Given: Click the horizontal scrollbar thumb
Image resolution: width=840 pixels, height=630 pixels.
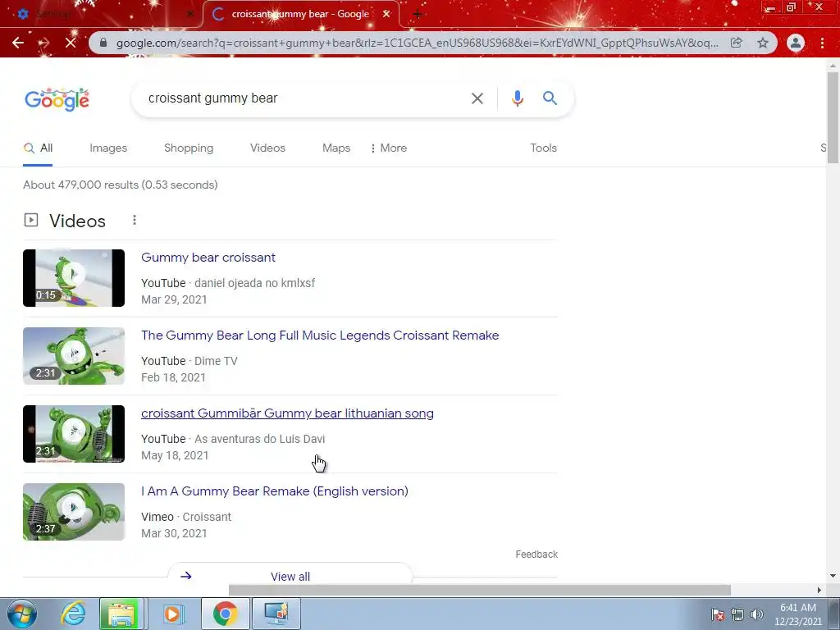Looking at the screenshot, I should [x=479, y=590].
